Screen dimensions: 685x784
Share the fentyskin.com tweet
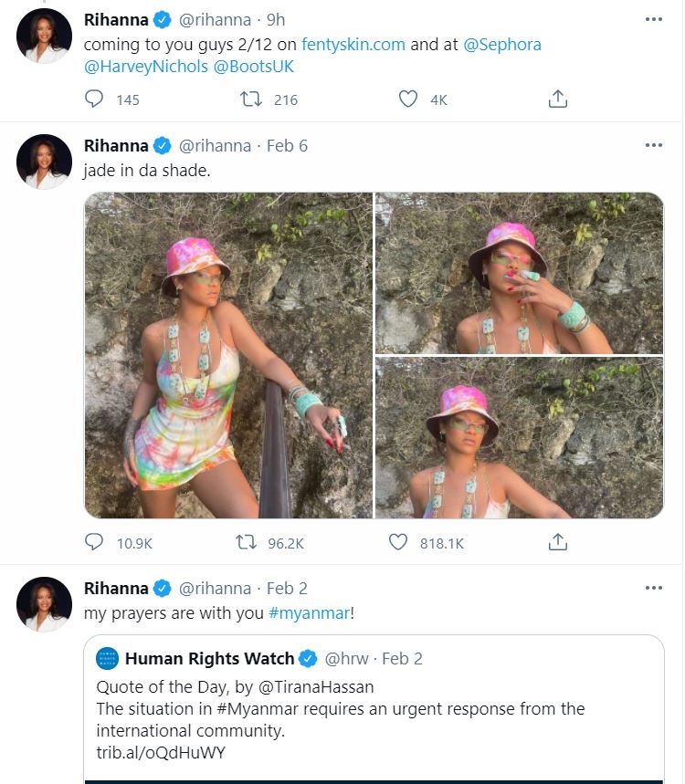(557, 99)
